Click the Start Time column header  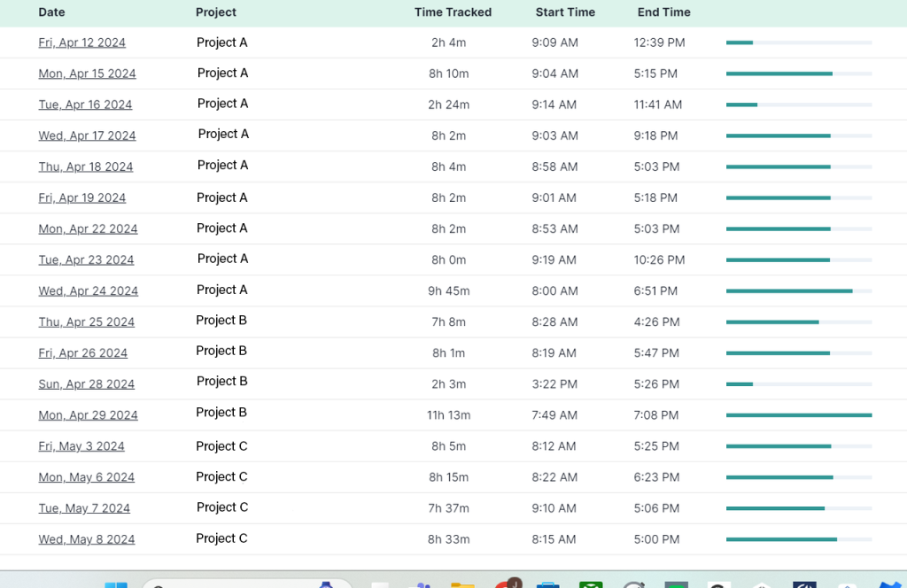point(565,12)
